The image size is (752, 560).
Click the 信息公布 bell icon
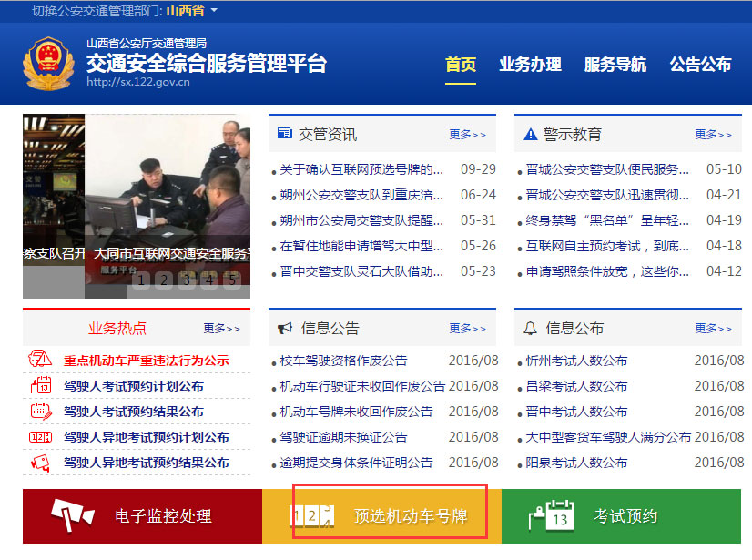pyautogui.click(x=529, y=329)
